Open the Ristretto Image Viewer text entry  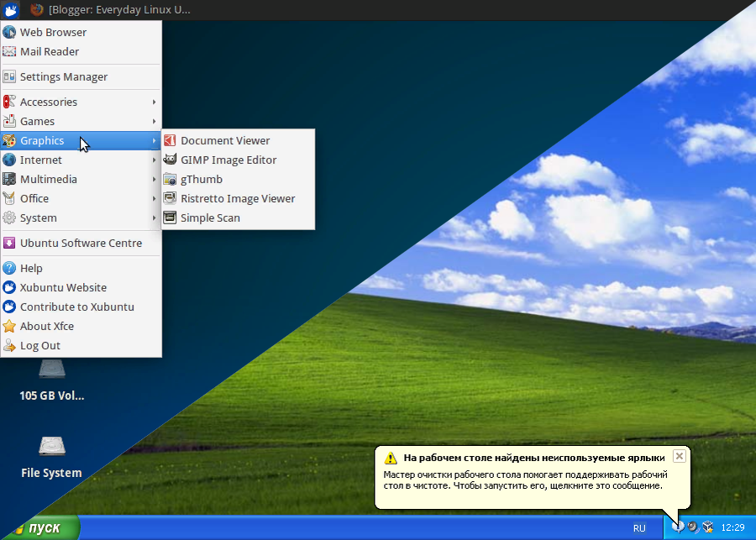[238, 199]
